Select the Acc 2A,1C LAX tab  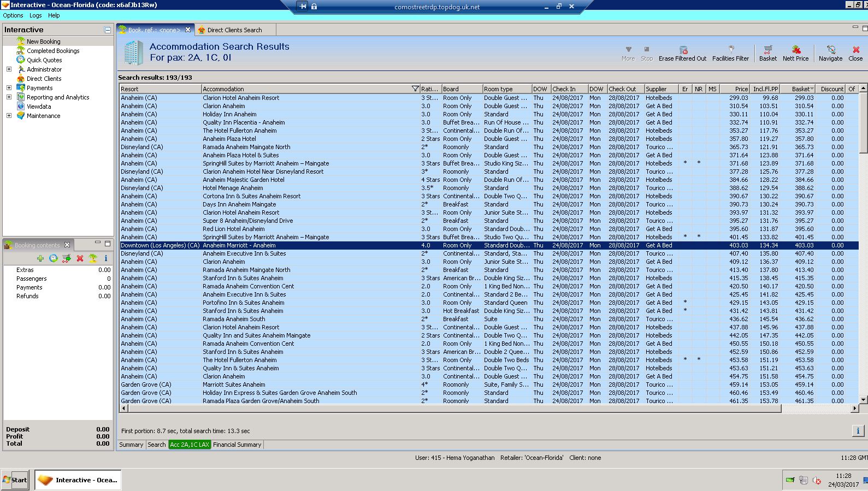(x=190, y=445)
